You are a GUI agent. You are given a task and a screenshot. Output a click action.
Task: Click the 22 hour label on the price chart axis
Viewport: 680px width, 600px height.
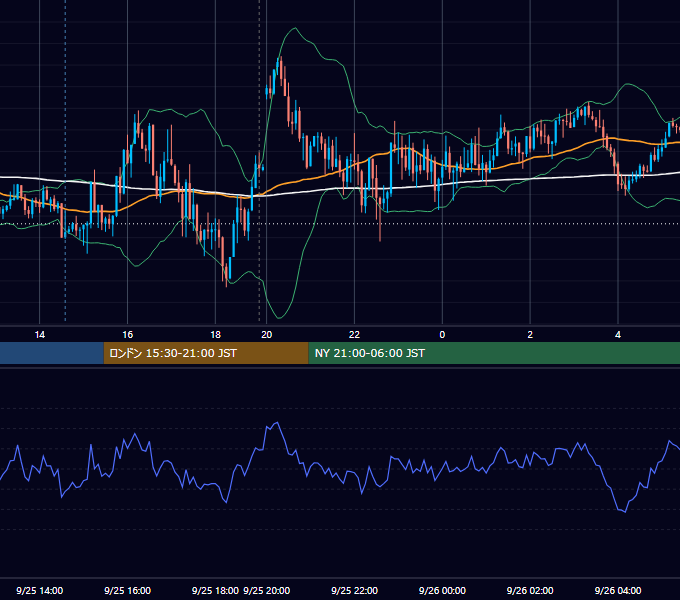pyautogui.click(x=354, y=335)
